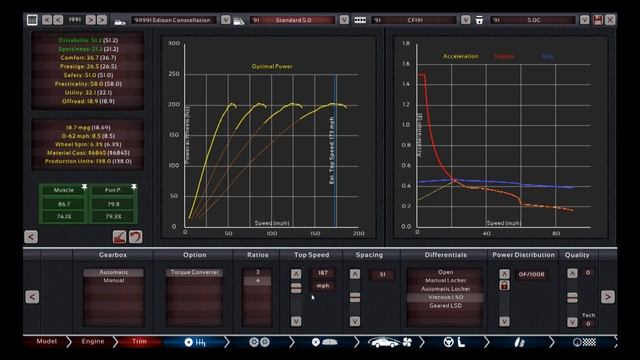
Task: Go to next design step with right arrow
Action: click(x=607, y=297)
